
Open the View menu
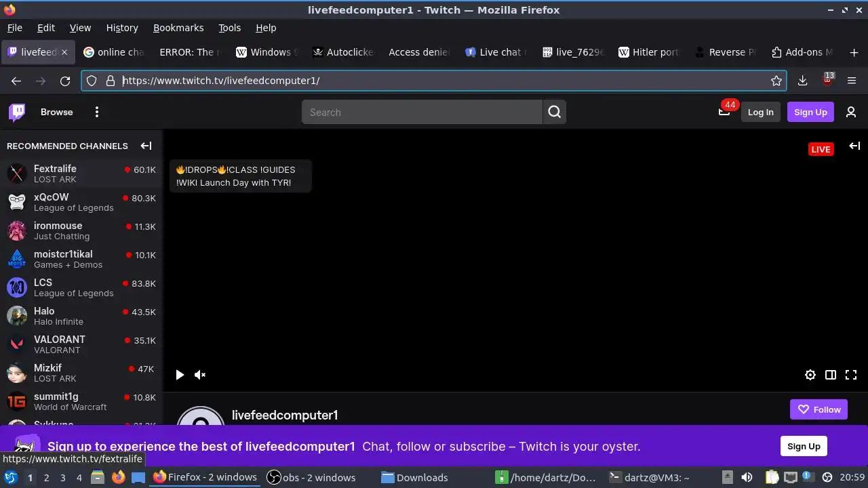click(x=80, y=28)
